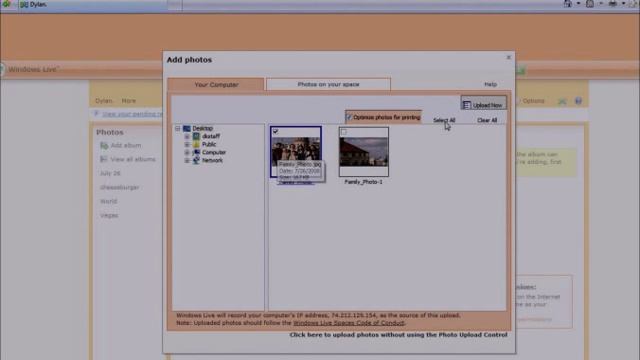Click the Windows Live logo
The width and height of the screenshot is (640, 360).
[33, 69]
